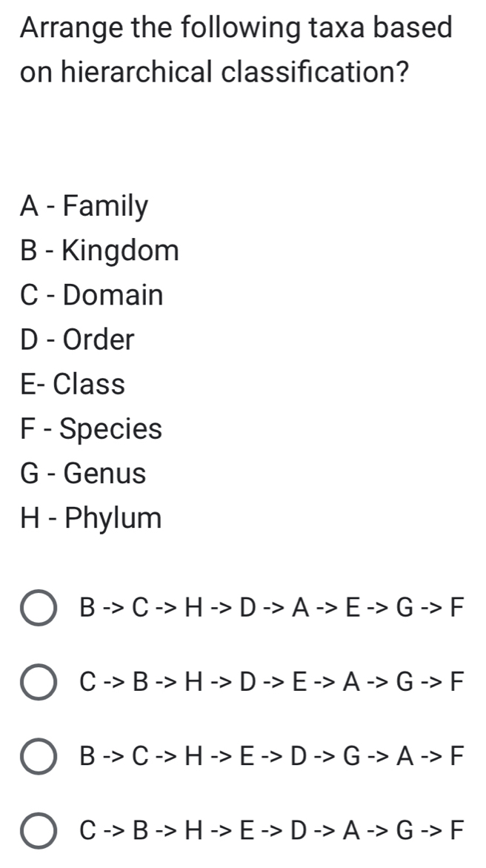Image resolution: width=486 pixels, height=868 pixels.
Task: Click answer text ending E -> A -> G -> F
Action: [x=273, y=683]
